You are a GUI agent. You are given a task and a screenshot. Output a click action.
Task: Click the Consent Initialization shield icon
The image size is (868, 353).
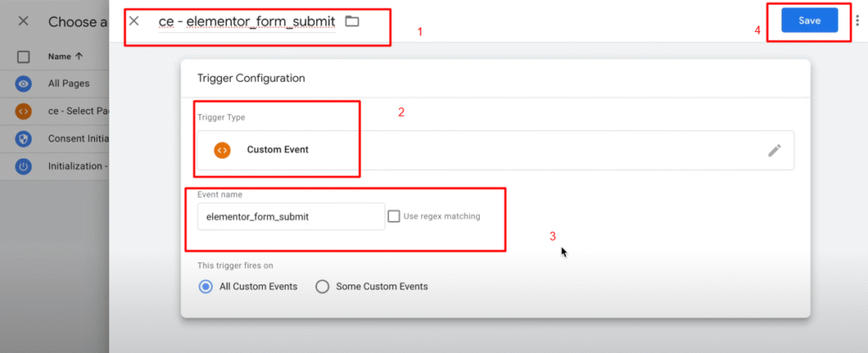[x=24, y=138]
